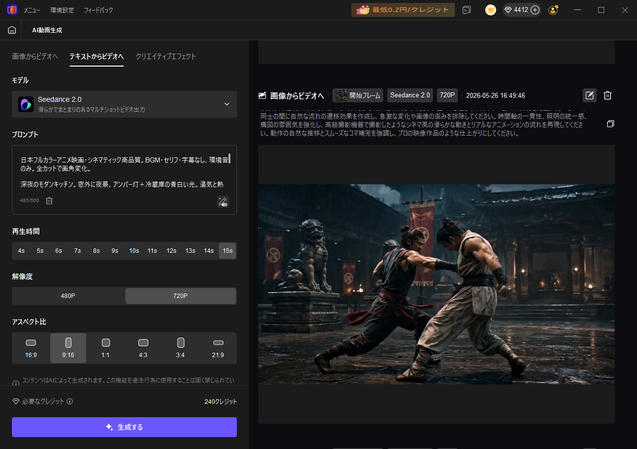
Task: Open the フィードバック menu
Action: coord(98,10)
